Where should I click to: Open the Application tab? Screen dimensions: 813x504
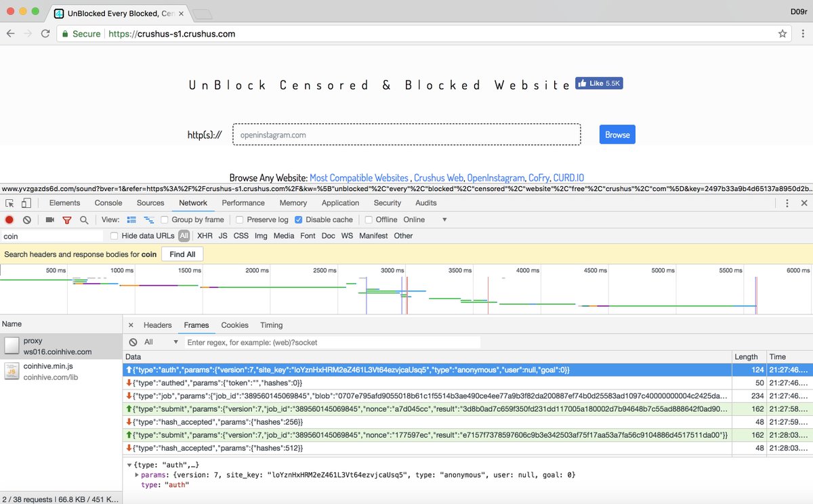pyautogui.click(x=340, y=203)
